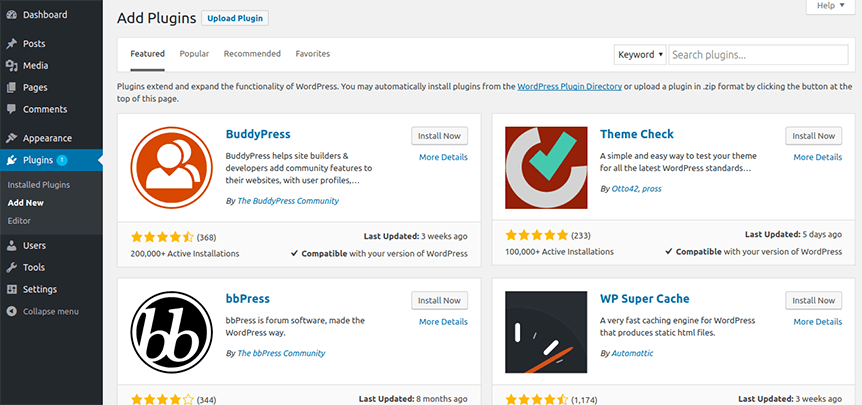Expand the Help panel tab
862x405 pixels.
coord(830,6)
